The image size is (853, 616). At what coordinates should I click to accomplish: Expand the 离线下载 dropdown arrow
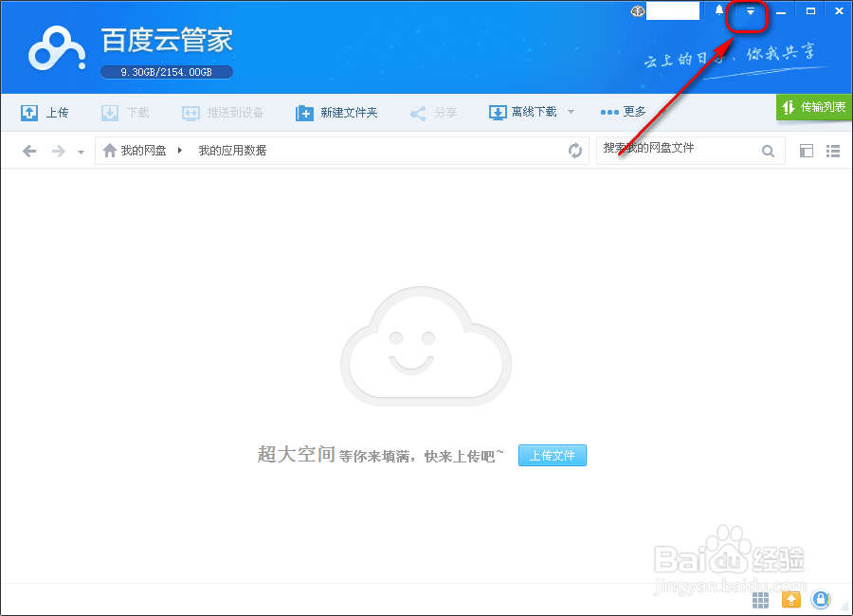570,112
